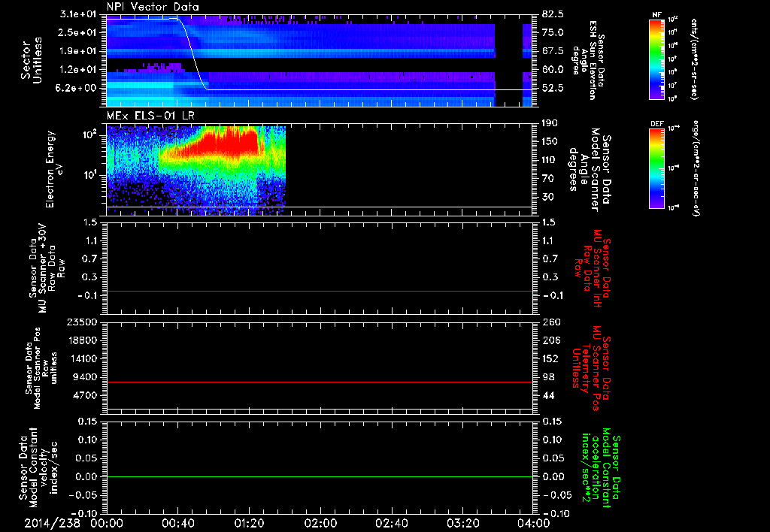
Task: Click the "14100" scanner position tick
Action: [x=83, y=358]
